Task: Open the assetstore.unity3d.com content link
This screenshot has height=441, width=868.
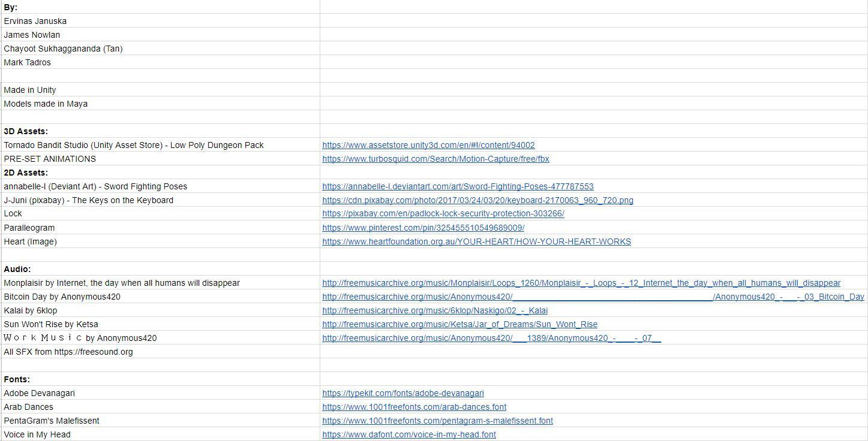Action: click(x=428, y=145)
